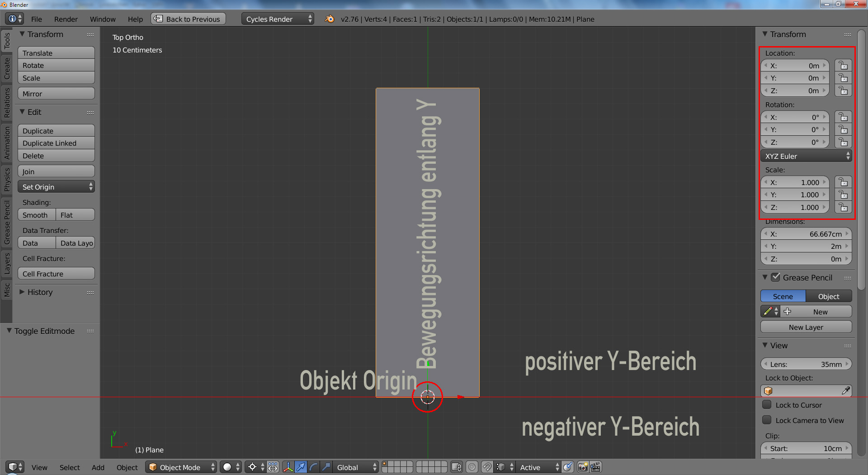Click the OpenGL render animation clapper icon
The height and width of the screenshot is (475, 868).
(596, 467)
